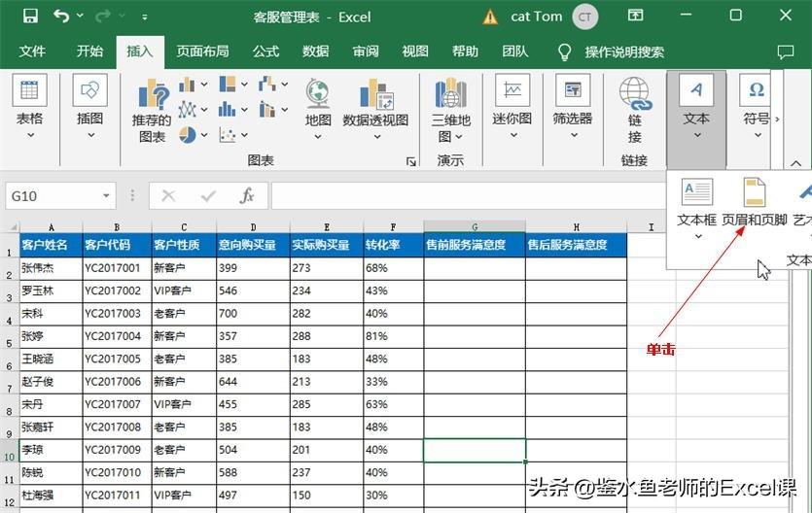This screenshot has width=812, height=513.
Task: Open the 帮助 tab
Action: pyautogui.click(x=465, y=51)
